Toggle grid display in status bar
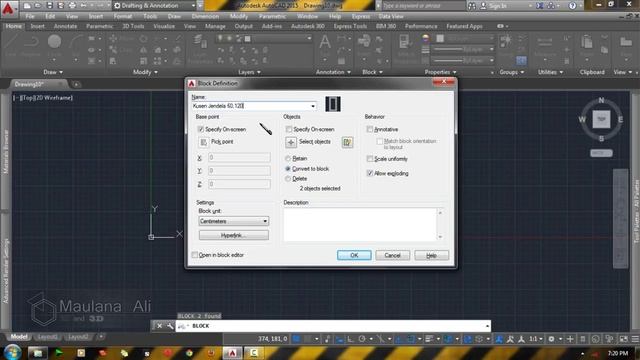640x360 pixels. pyautogui.click(x=297, y=339)
